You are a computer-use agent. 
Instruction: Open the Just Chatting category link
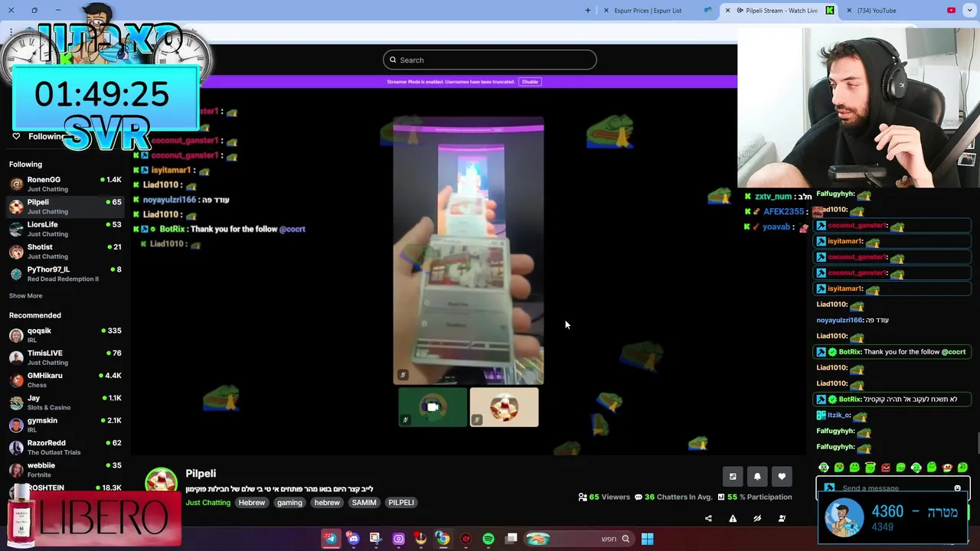pos(207,503)
